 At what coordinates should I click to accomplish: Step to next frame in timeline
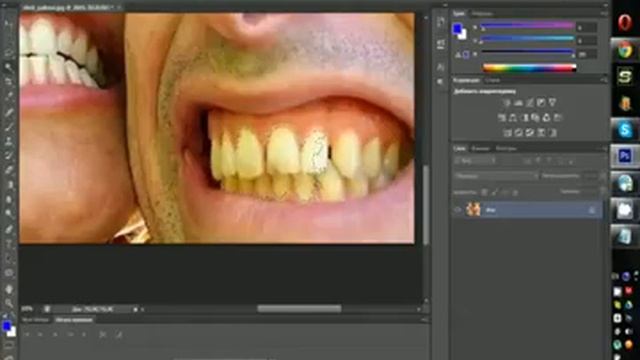pyautogui.click(x=70, y=334)
